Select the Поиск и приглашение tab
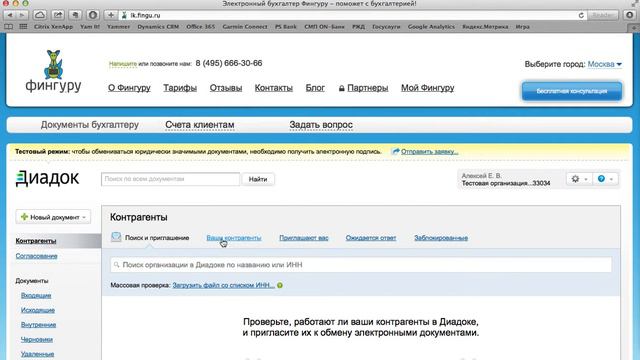Image resolution: width=640 pixels, height=360 pixels. point(157,238)
